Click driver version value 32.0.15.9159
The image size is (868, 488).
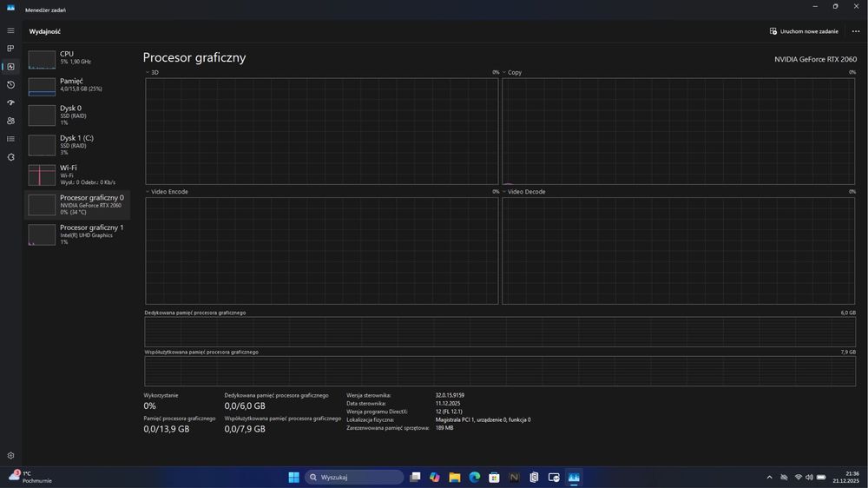[450, 395]
